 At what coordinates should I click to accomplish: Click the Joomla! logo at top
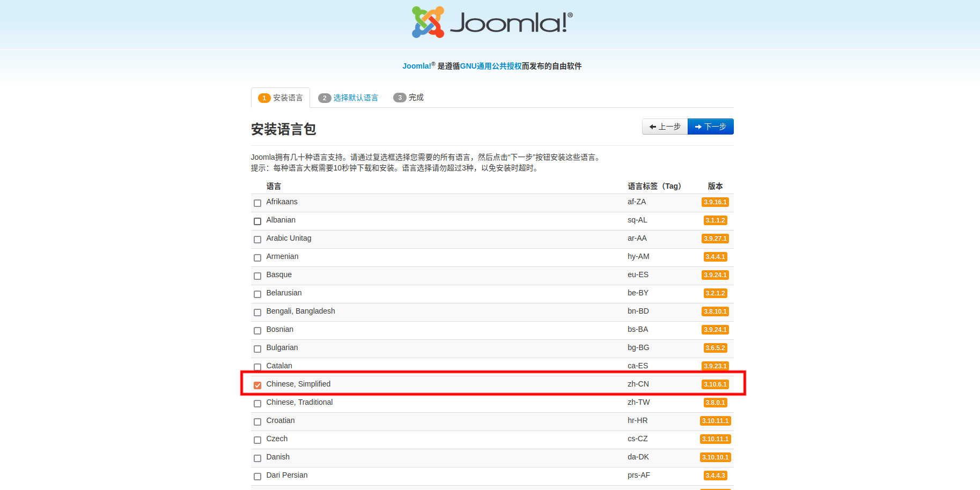492,22
